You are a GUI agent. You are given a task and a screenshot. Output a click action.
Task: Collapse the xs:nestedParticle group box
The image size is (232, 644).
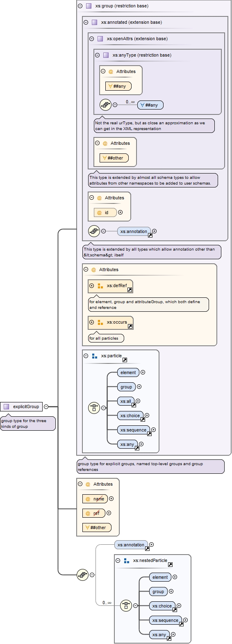click(x=118, y=560)
